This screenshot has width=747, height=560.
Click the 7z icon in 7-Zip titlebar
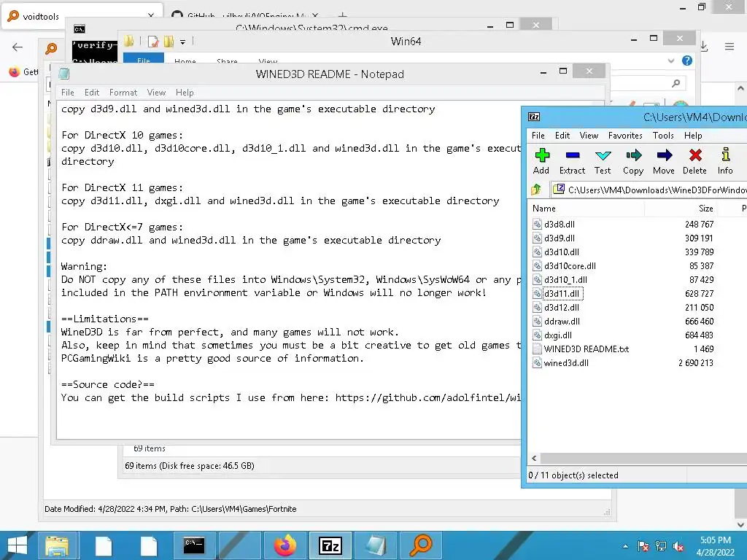(x=534, y=117)
